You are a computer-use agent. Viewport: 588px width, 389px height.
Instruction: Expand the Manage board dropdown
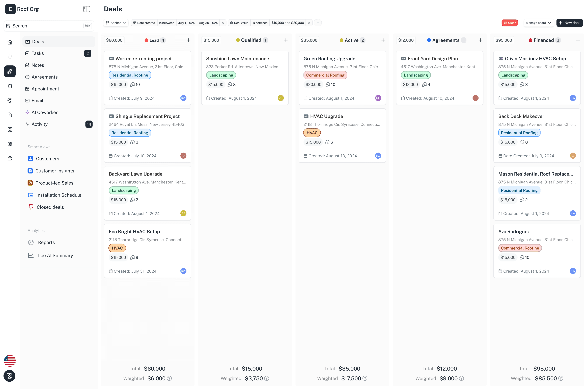(x=538, y=23)
